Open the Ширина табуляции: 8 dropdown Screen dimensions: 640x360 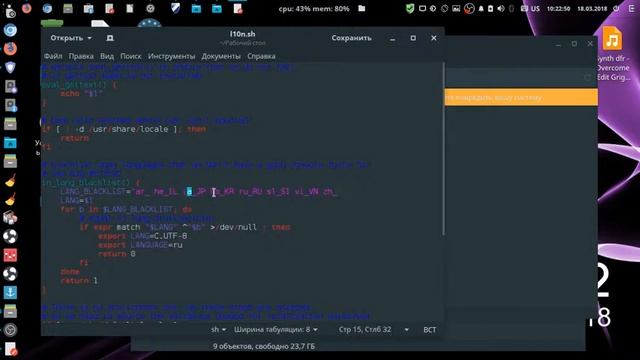tap(276, 329)
